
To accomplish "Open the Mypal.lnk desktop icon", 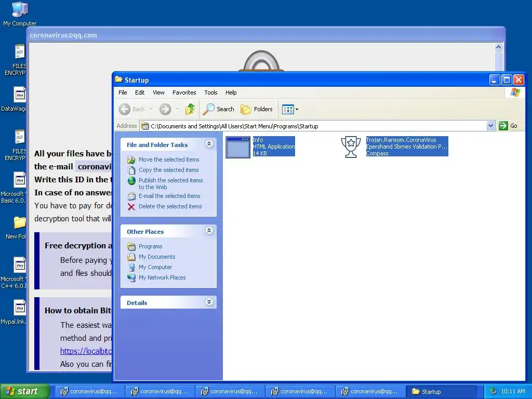I will click(14, 312).
